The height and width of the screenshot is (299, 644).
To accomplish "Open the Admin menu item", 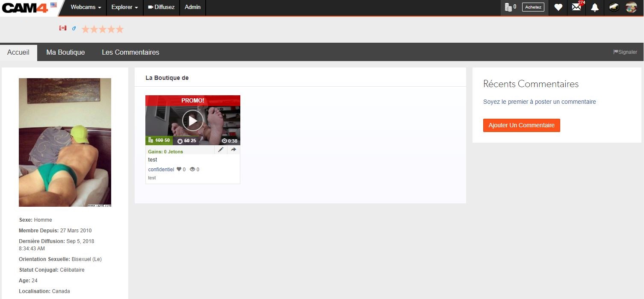I will point(192,7).
